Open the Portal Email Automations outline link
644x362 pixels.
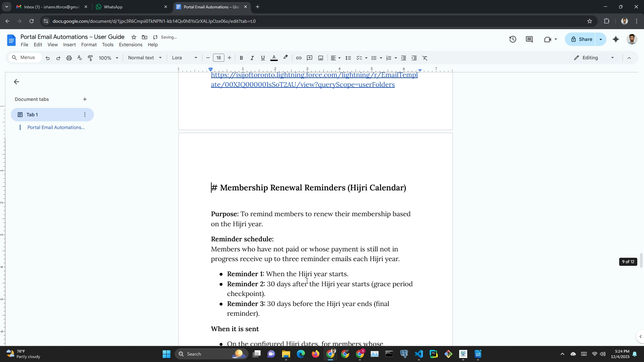(56, 127)
